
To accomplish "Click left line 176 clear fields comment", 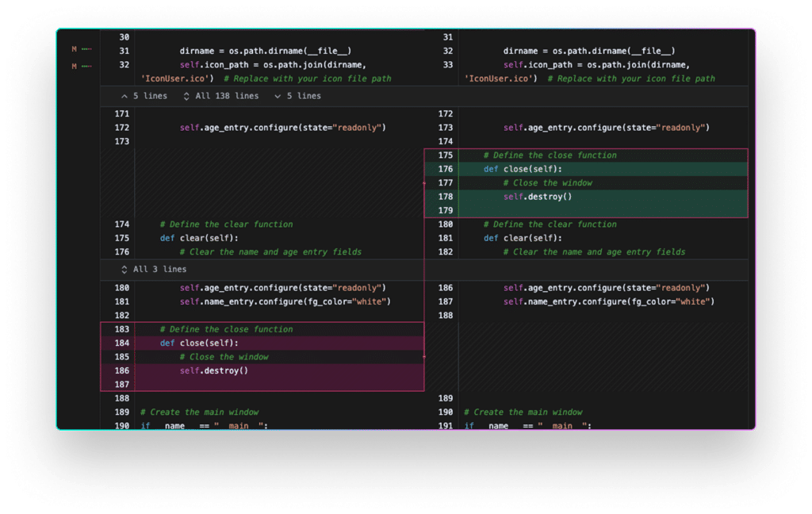I will [270, 251].
